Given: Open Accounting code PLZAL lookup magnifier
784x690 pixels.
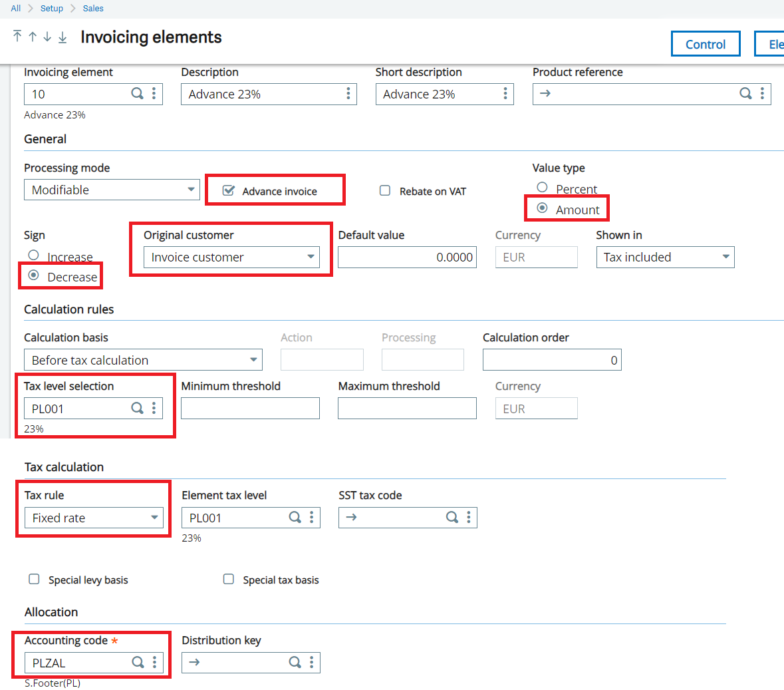Looking at the screenshot, I should pyautogui.click(x=138, y=663).
